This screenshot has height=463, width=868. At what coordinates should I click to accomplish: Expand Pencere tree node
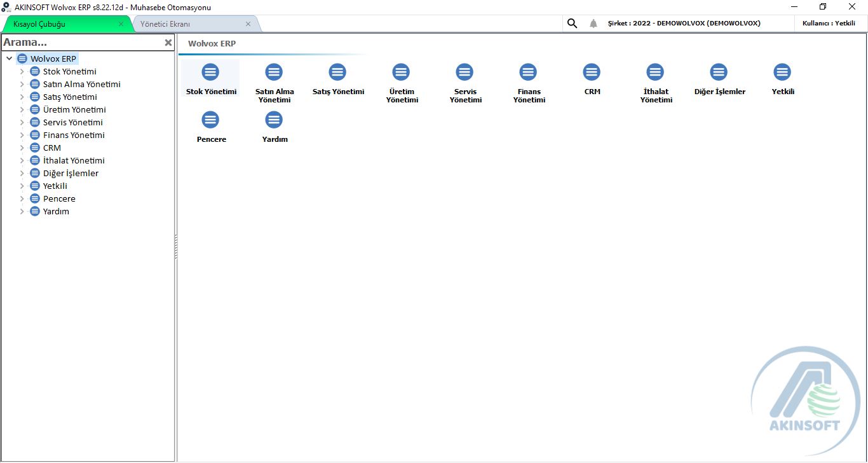click(22, 198)
